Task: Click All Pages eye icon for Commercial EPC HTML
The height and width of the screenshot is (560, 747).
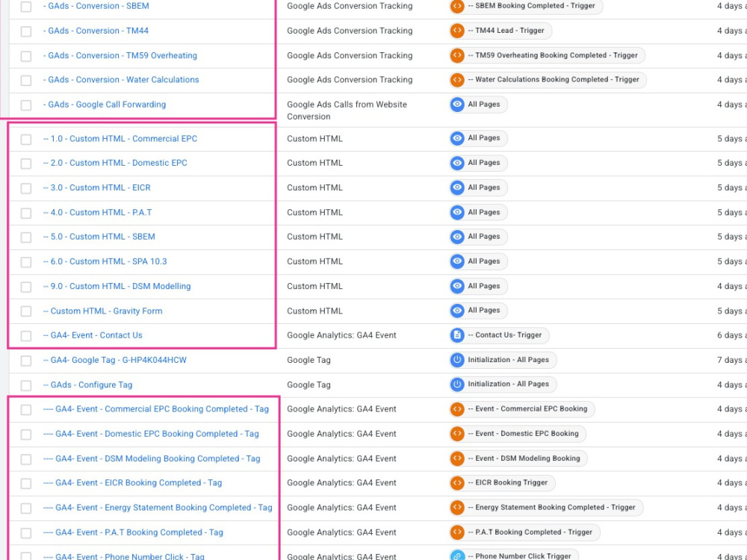Action: pos(457,138)
